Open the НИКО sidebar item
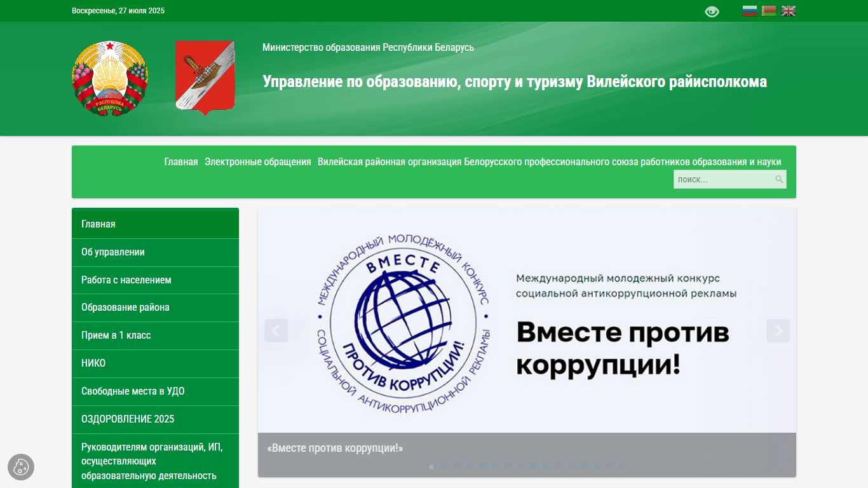The width and height of the screenshot is (868, 488). click(155, 363)
